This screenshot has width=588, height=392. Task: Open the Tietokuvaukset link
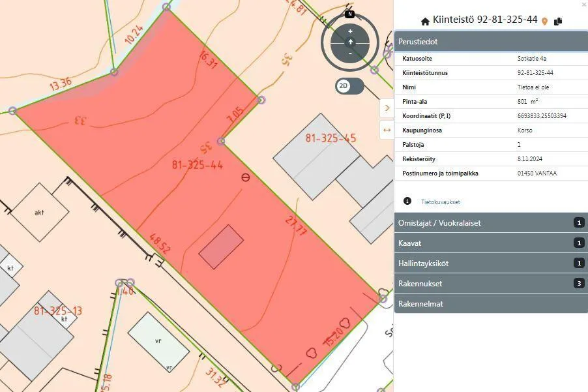coord(440,202)
